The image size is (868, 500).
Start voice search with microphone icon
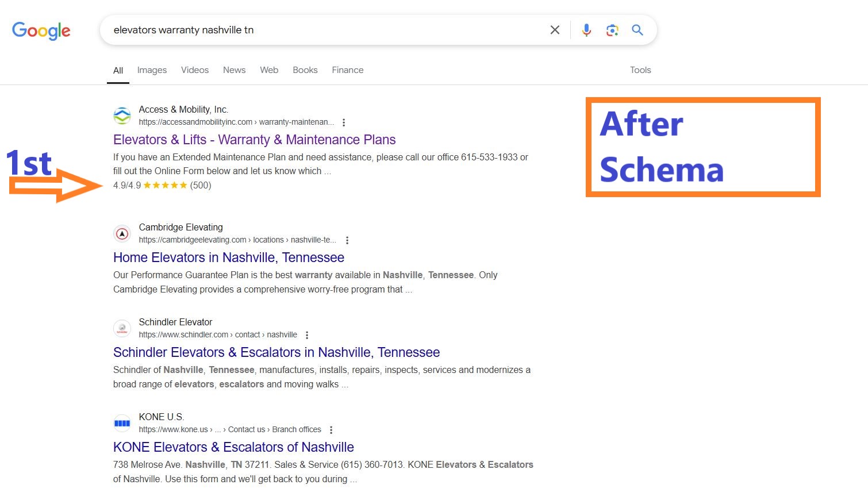(586, 30)
